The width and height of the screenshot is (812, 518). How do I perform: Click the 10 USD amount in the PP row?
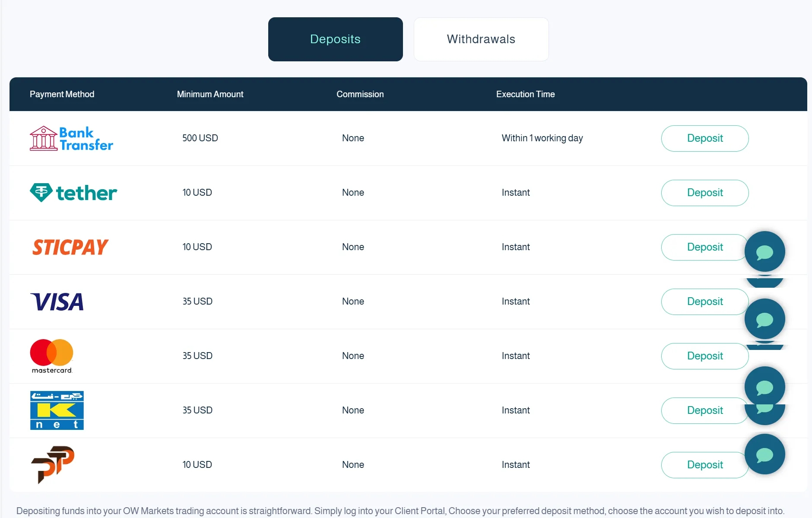pyautogui.click(x=197, y=465)
